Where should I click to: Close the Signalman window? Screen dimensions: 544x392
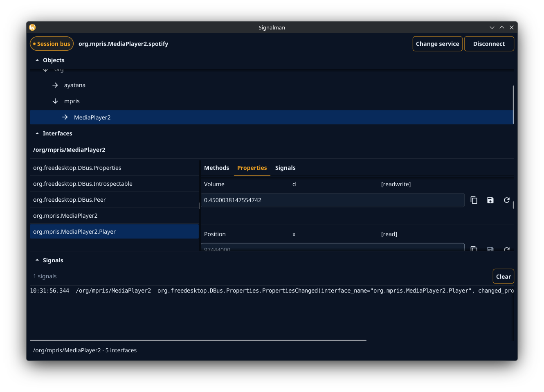(512, 27)
